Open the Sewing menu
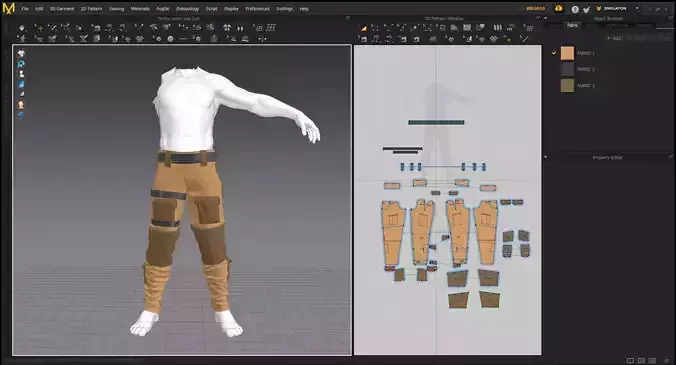Viewport: 676px width, 365px height. coord(116,9)
